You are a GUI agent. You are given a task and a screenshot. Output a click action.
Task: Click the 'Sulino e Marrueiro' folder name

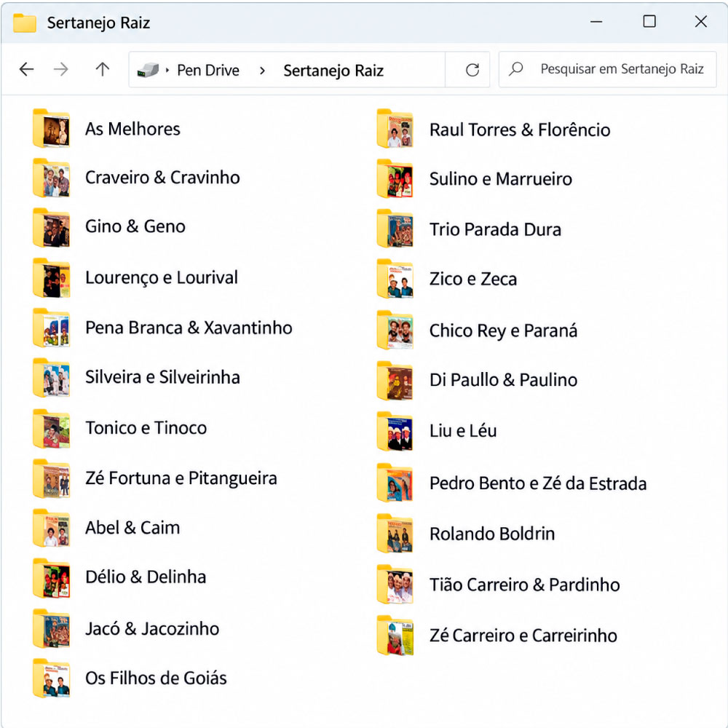point(501,179)
